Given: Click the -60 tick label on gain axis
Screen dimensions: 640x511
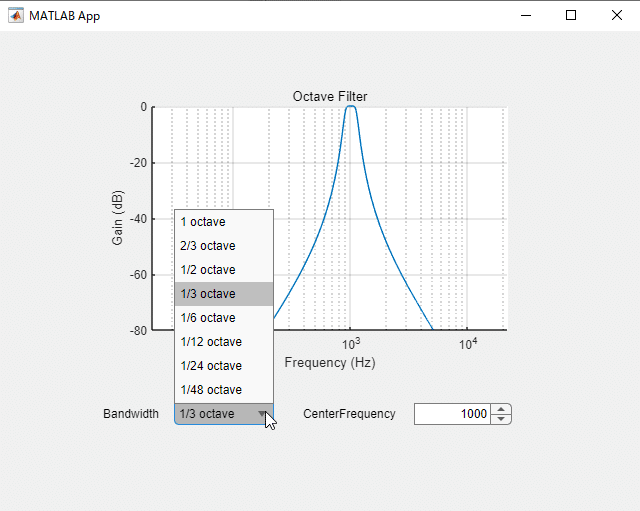Looking at the screenshot, I should tap(138, 275).
